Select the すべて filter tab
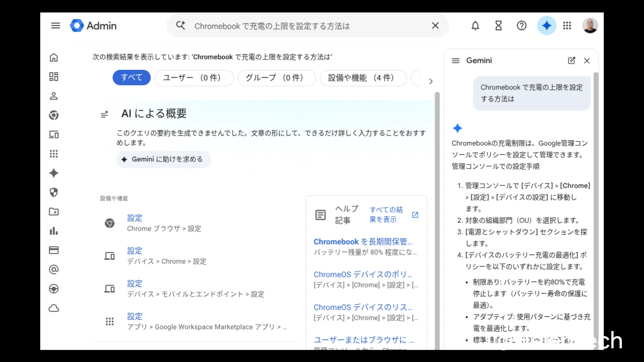 tap(132, 78)
